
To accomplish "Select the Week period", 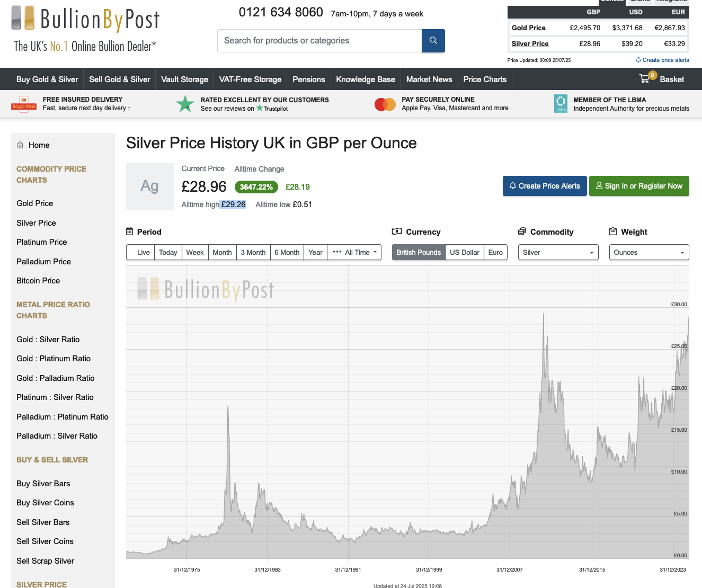I will pos(195,252).
